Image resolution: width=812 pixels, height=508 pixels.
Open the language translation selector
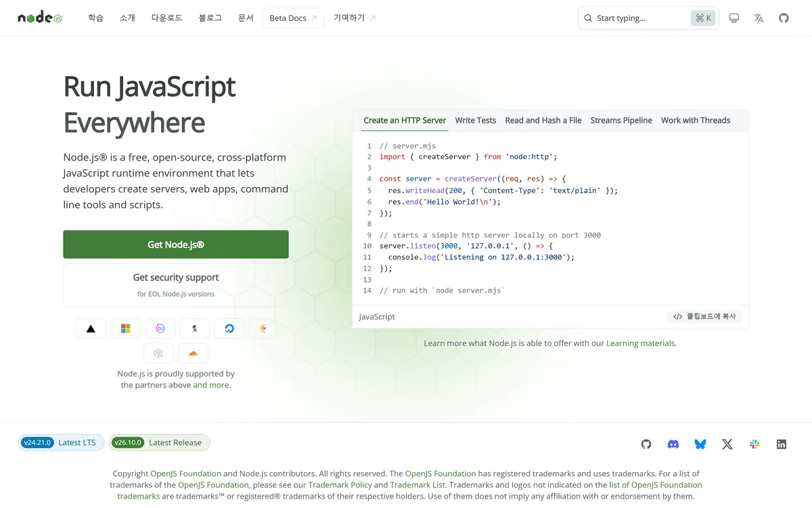pos(759,18)
